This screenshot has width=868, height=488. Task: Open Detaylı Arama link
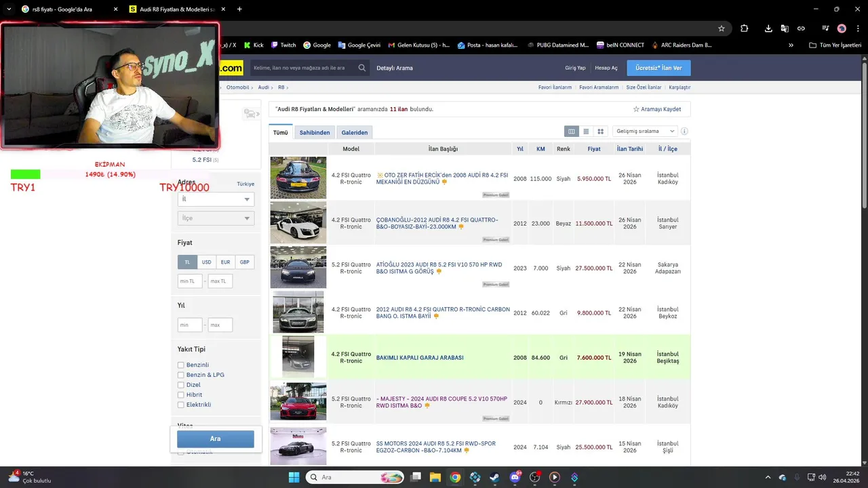pyautogui.click(x=395, y=68)
